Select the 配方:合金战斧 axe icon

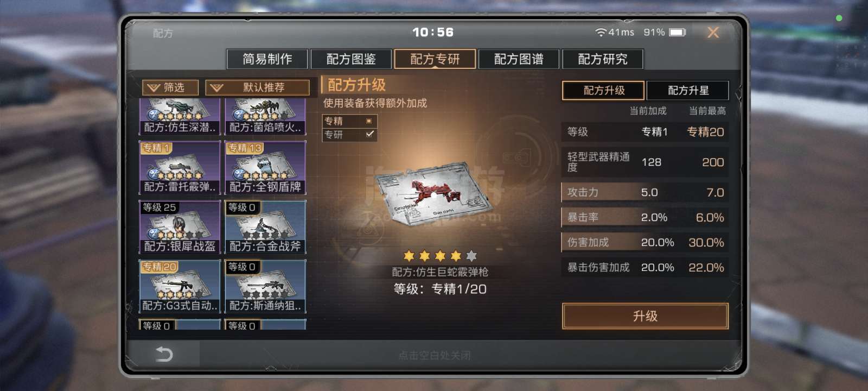(x=265, y=227)
